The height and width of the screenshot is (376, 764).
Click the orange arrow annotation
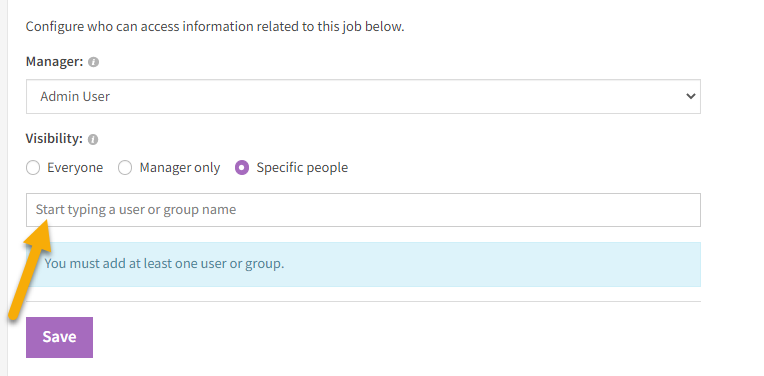coord(30,269)
